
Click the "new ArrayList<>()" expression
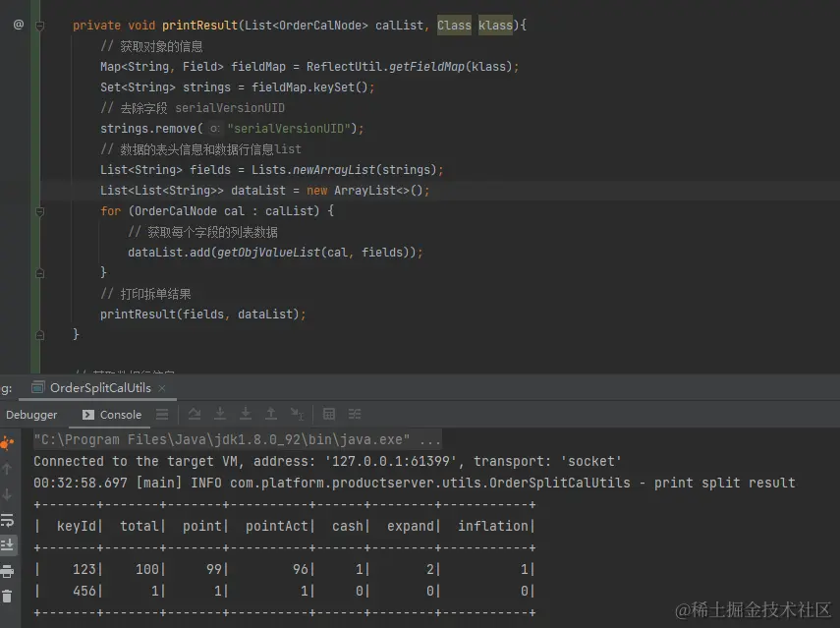364,191
